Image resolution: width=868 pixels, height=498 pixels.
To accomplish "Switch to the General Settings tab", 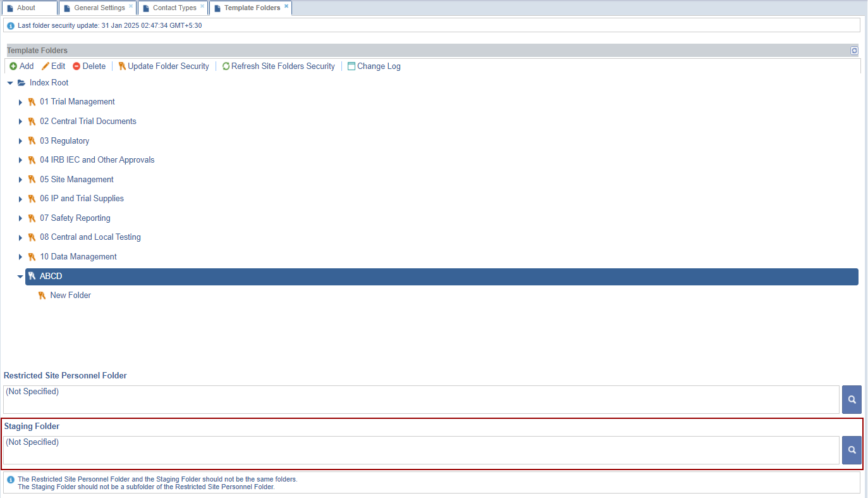I will 99,8.
